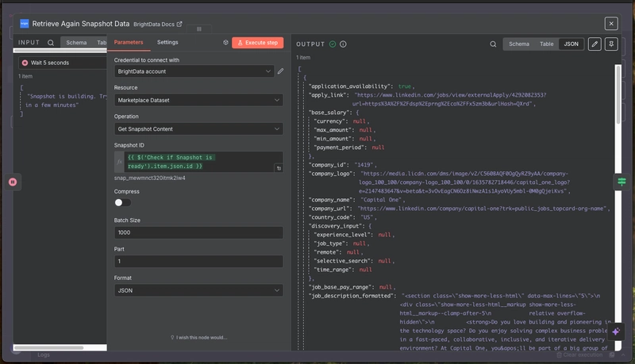Search in the OUTPUT panel
The height and width of the screenshot is (364, 635).
(x=493, y=44)
